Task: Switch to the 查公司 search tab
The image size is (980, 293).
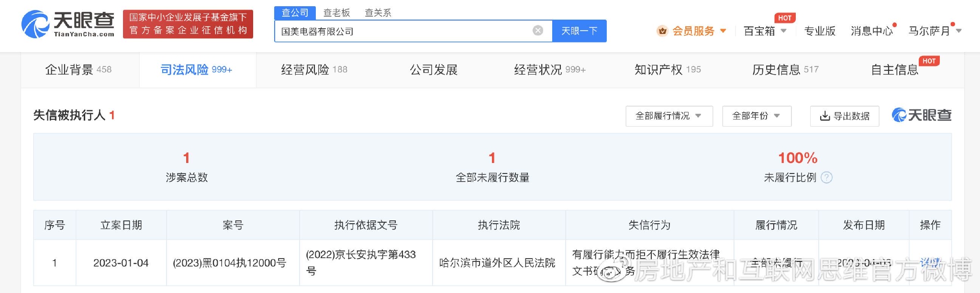Action: coord(295,13)
